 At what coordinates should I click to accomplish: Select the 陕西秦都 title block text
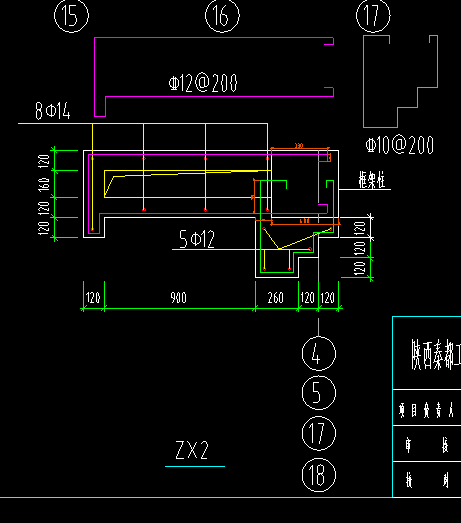coord(436,355)
